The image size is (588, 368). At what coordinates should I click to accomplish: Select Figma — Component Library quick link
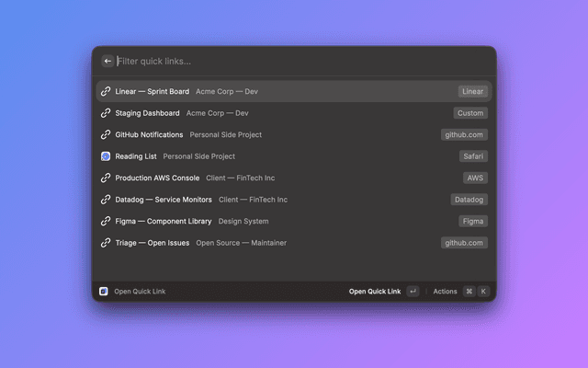click(294, 221)
